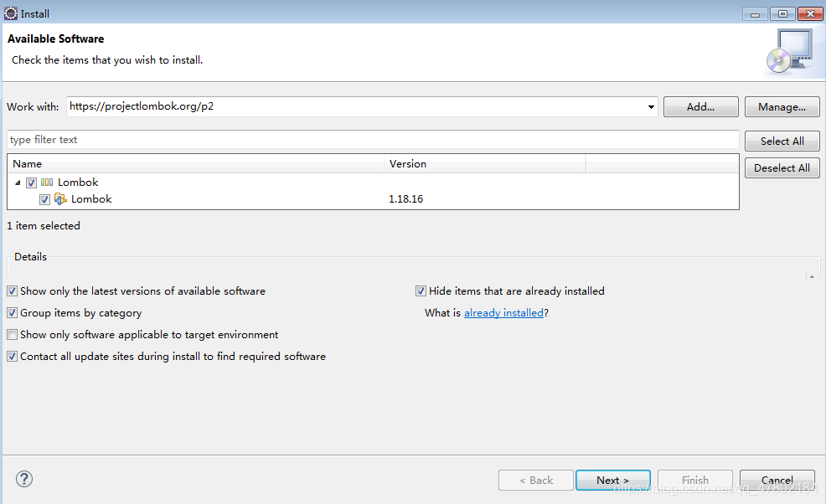Click the Next > button

(x=612, y=481)
